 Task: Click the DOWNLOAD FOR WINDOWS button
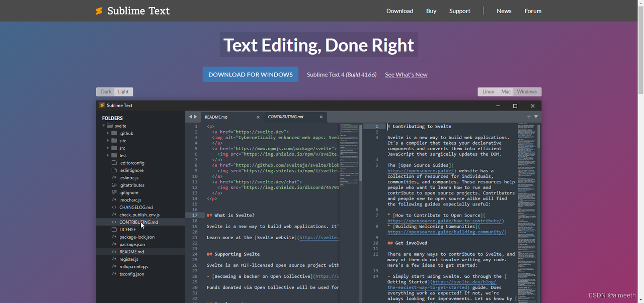tap(251, 74)
